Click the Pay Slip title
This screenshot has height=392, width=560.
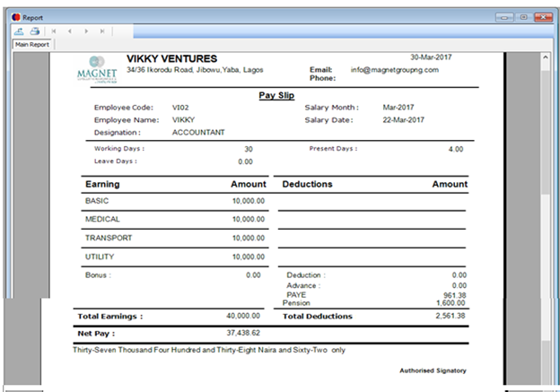[x=276, y=95]
